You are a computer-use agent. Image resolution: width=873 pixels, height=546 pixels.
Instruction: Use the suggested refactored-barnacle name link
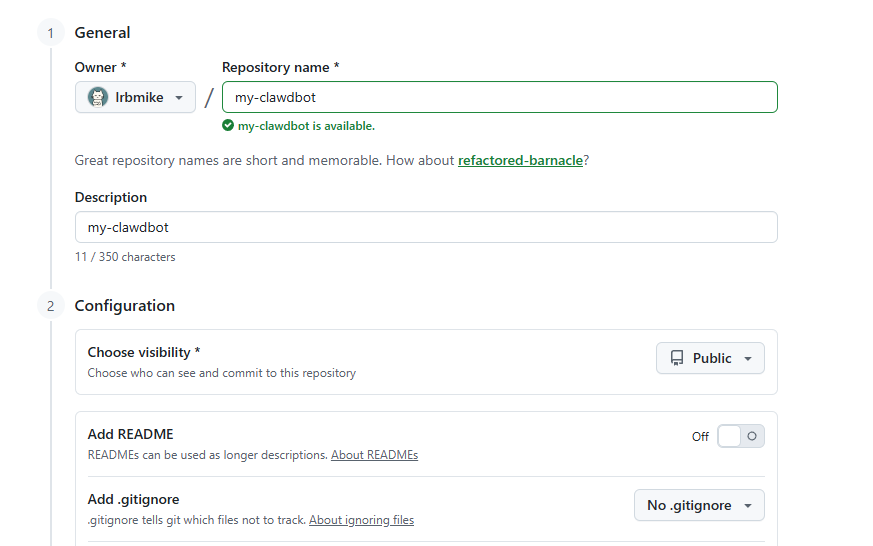[520, 160]
